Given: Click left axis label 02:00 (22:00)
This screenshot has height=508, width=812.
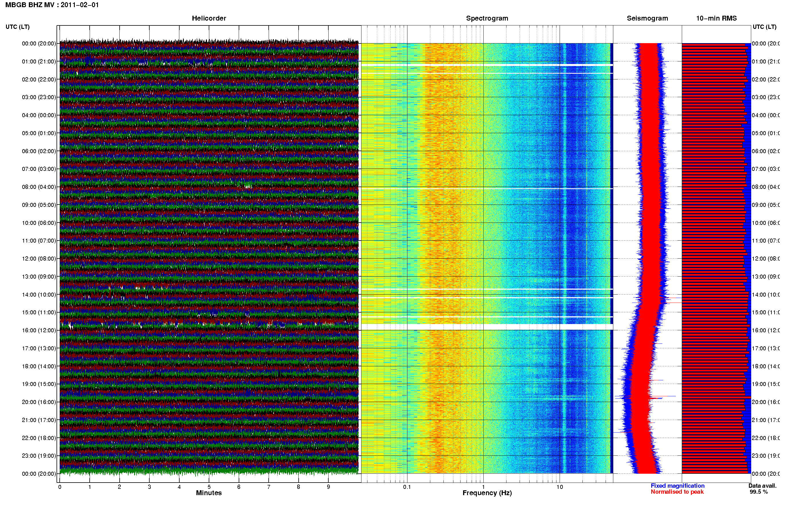Looking at the screenshot, I should [x=39, y=79].
